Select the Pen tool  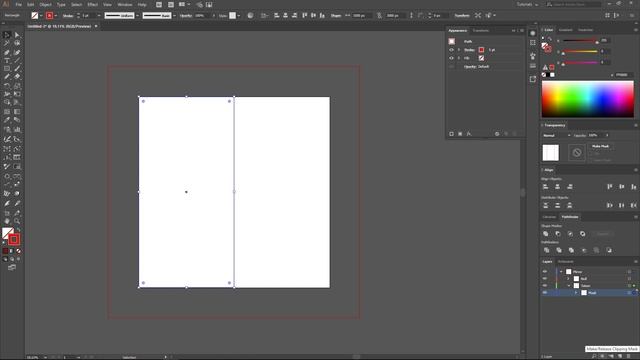coord(7,52)
